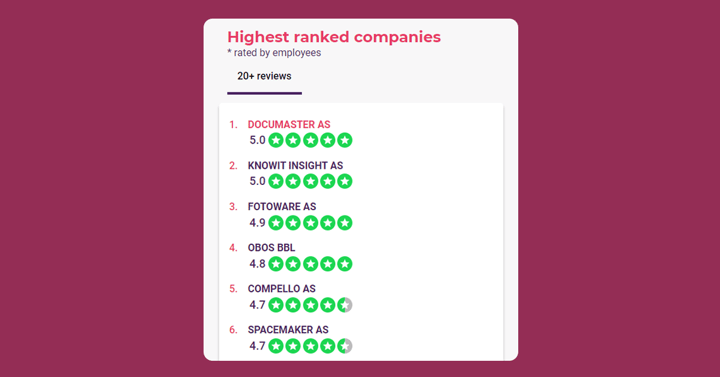Click the rank number 2 label

(x=233, y=165)
